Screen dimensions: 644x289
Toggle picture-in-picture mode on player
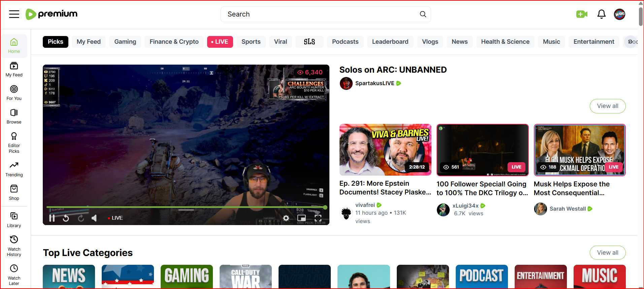click(x=301, y=218)
